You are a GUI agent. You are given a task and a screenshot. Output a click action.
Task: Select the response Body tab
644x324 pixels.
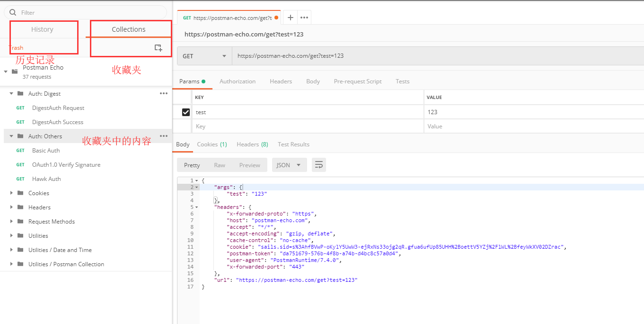click(x=183, y=144)
